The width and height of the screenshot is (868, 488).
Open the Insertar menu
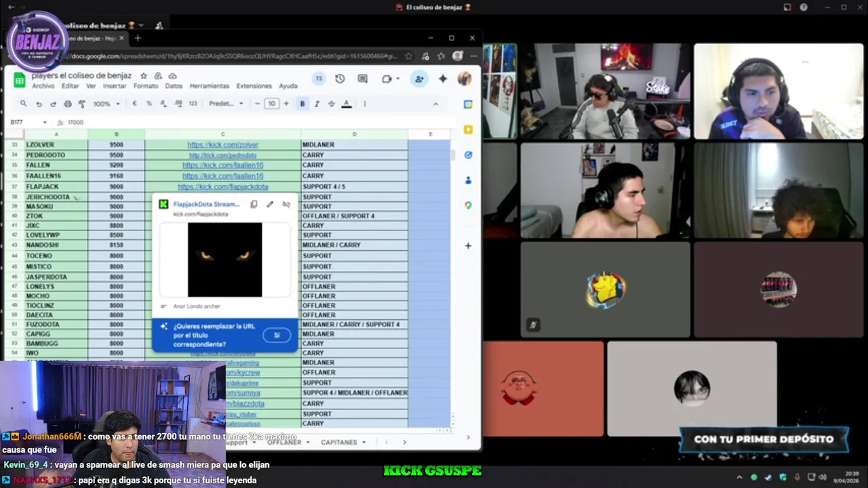point(115,86)
